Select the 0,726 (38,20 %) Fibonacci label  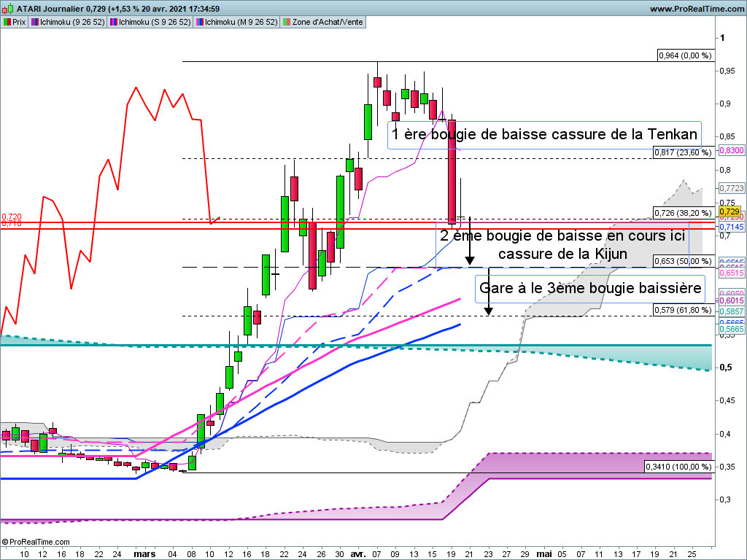[683, 213]
